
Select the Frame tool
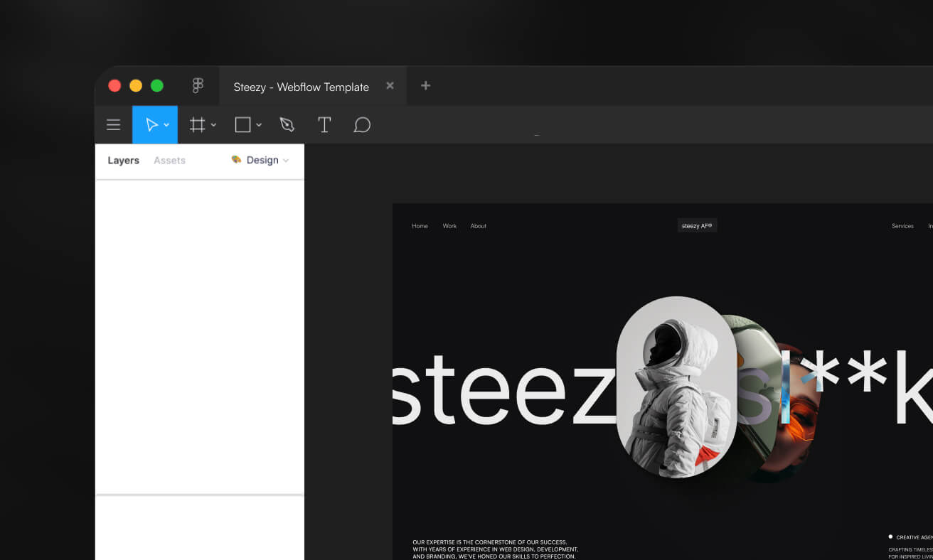point(197,125)
